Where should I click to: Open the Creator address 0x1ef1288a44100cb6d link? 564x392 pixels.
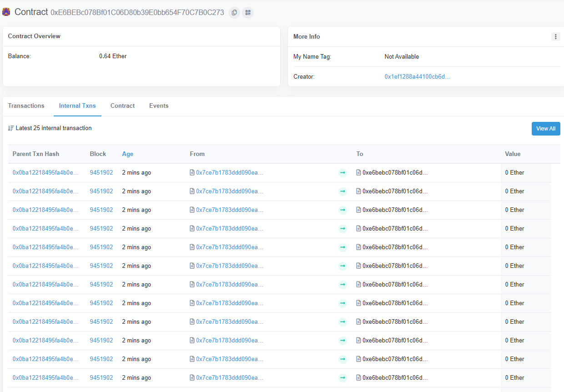tap(417, 77)
